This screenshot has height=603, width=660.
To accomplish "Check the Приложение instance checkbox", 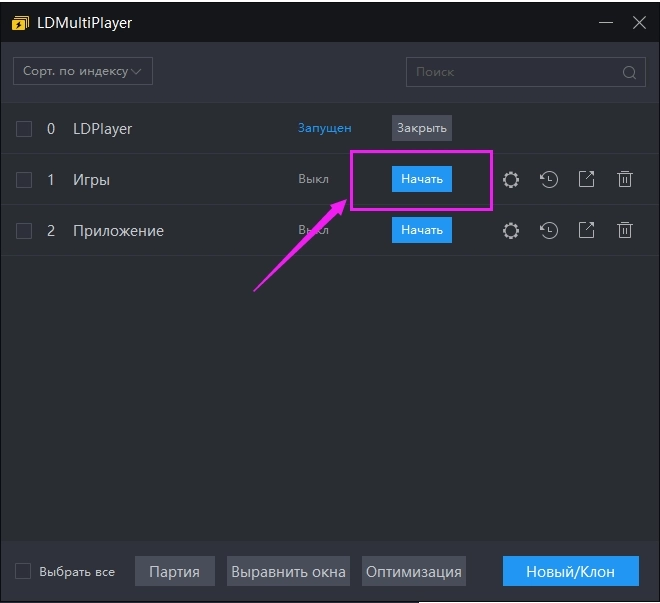I will coord(24,231).
